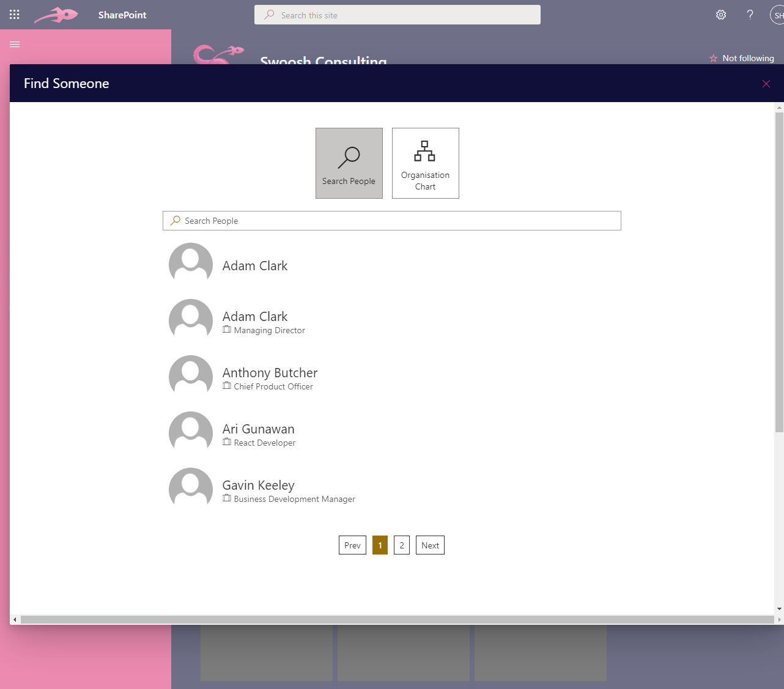Open Anthony Butcher's profile name
The height and width of the screenshot is (689, 784).
point(270,373)
